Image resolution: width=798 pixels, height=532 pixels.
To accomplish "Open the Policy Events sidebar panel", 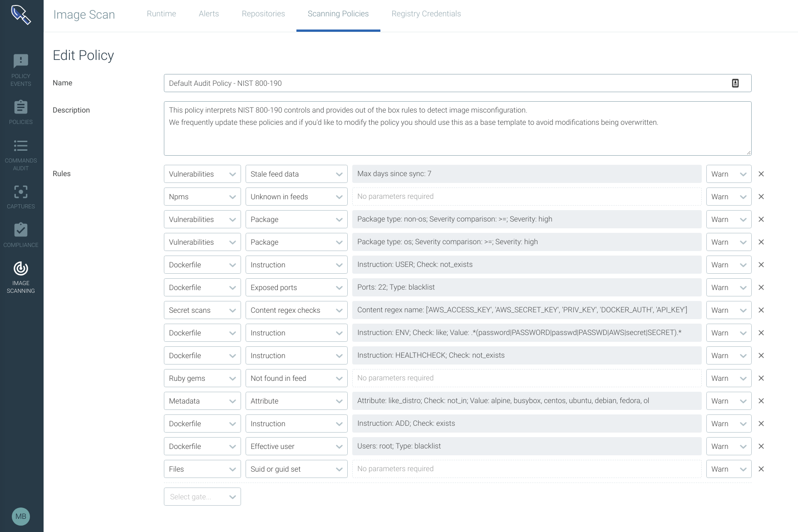I will pos(20,69).
